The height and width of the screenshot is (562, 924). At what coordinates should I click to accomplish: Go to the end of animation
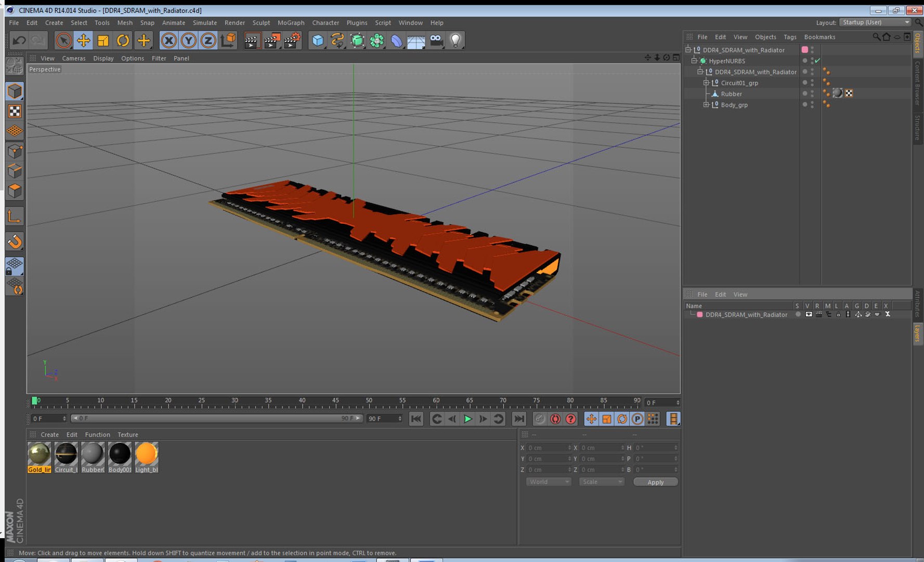click(x=519, y=419)
